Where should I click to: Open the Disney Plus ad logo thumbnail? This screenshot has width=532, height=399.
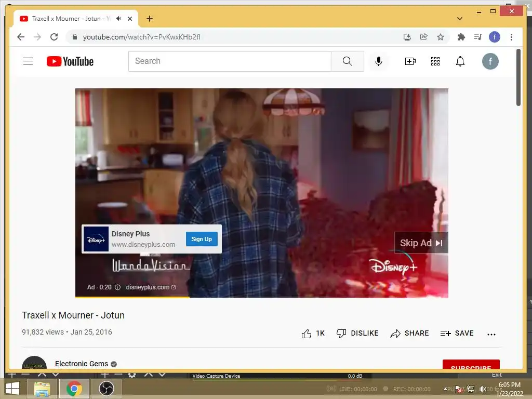[96, 239]
